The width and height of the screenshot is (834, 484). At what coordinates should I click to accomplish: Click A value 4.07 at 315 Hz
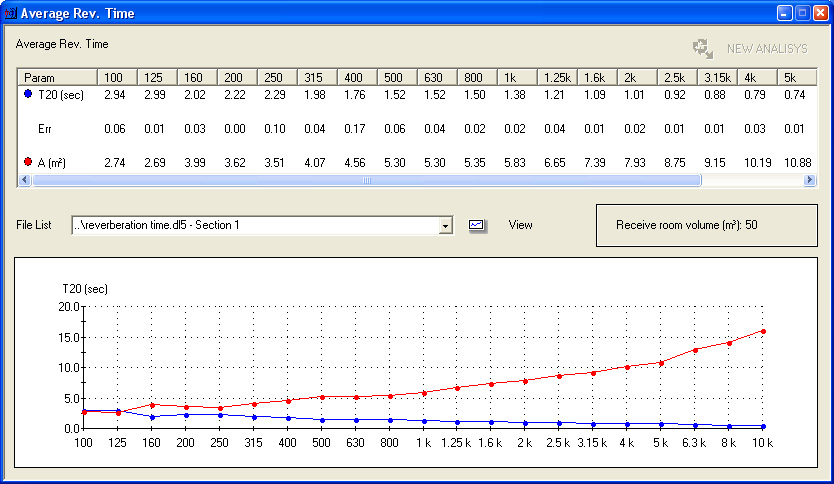(x=315, y=163)
